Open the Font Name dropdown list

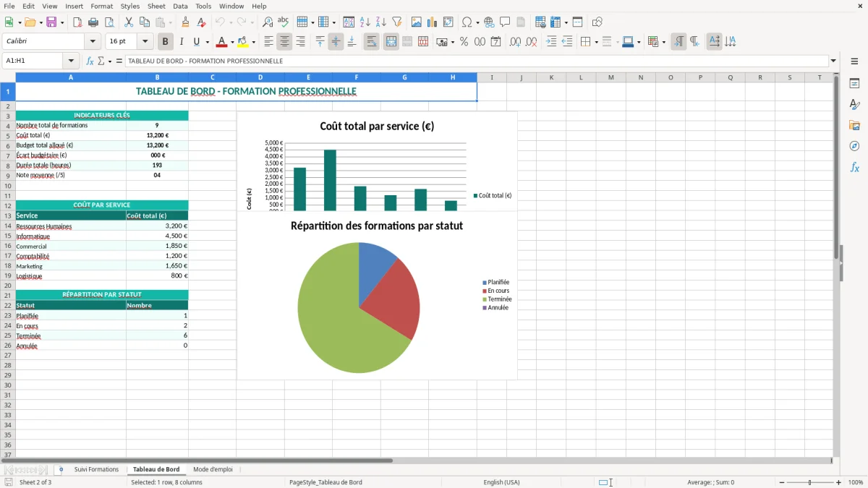(93, 42)
